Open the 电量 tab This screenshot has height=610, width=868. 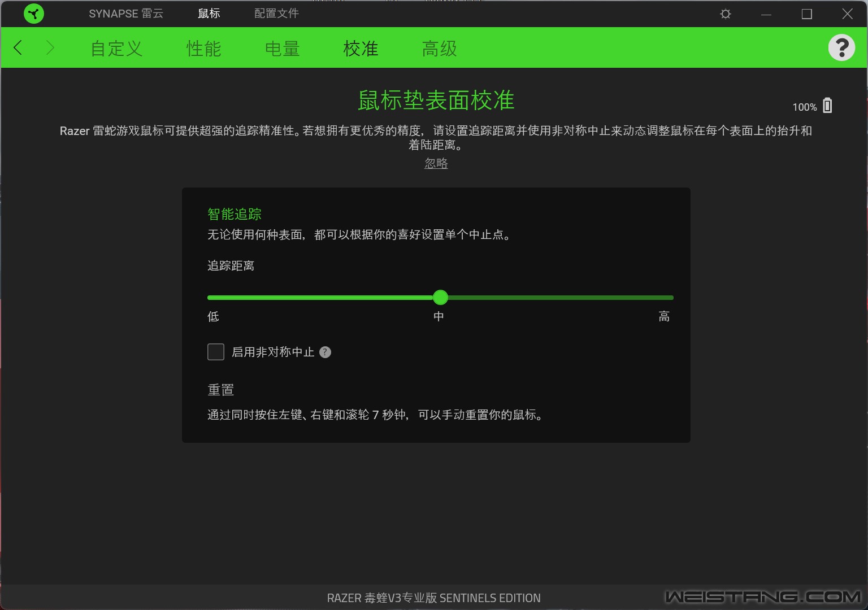click(x=283, y=49)
